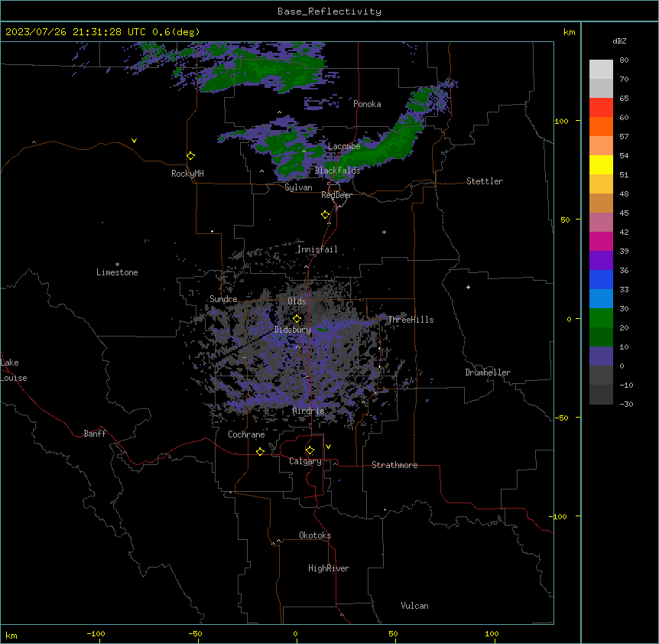Click the blue 33-36 dBZ legend swatch
Viewport: 659px width, 644px height.
(x=601, y=279)
